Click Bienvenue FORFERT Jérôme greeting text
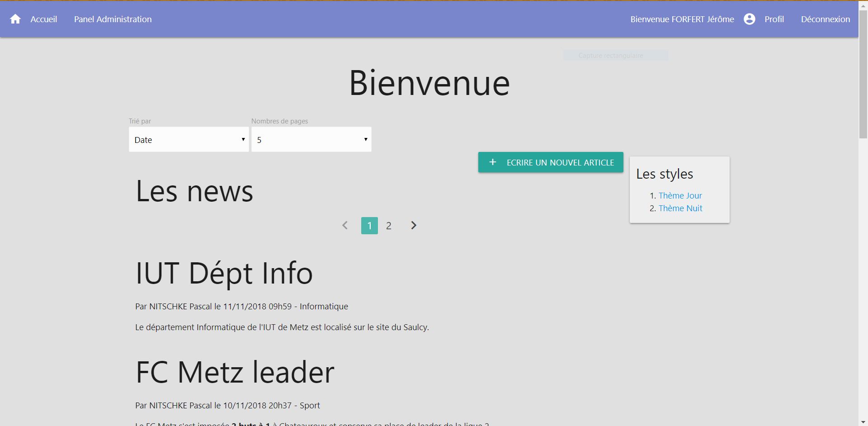 [x=682, y=19]
